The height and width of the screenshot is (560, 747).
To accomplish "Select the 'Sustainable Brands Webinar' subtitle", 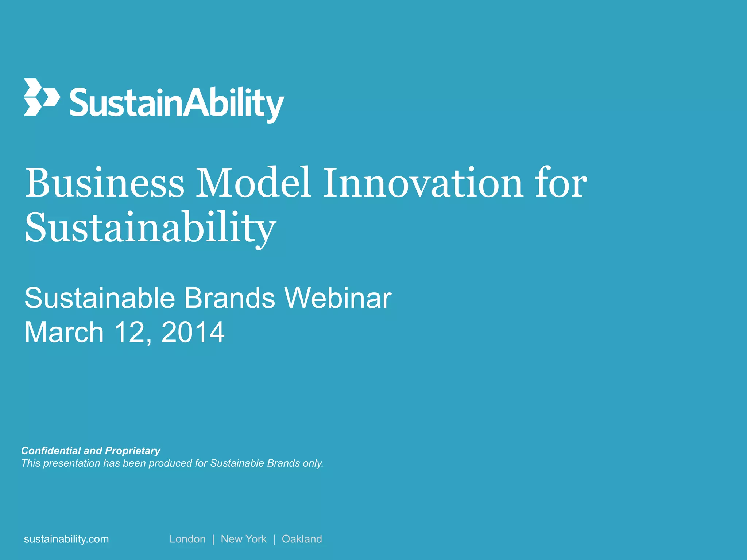I will [208, 298].
